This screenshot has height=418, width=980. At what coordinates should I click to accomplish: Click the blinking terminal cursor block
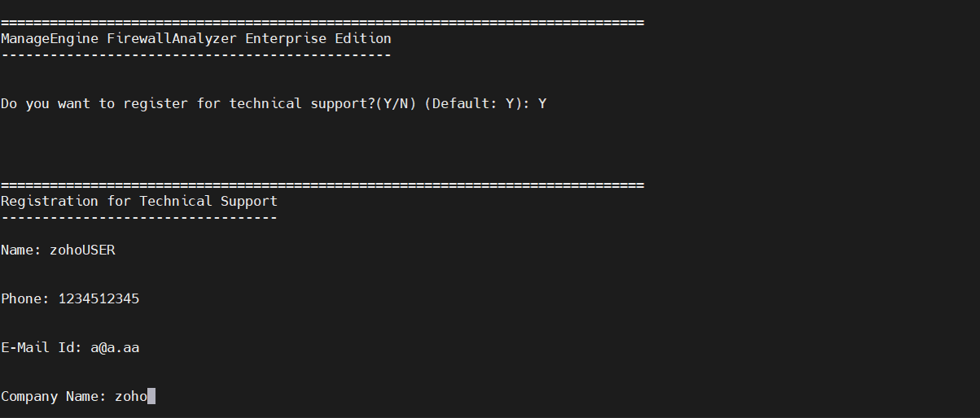pyautogui.click(x=151, y=396)
